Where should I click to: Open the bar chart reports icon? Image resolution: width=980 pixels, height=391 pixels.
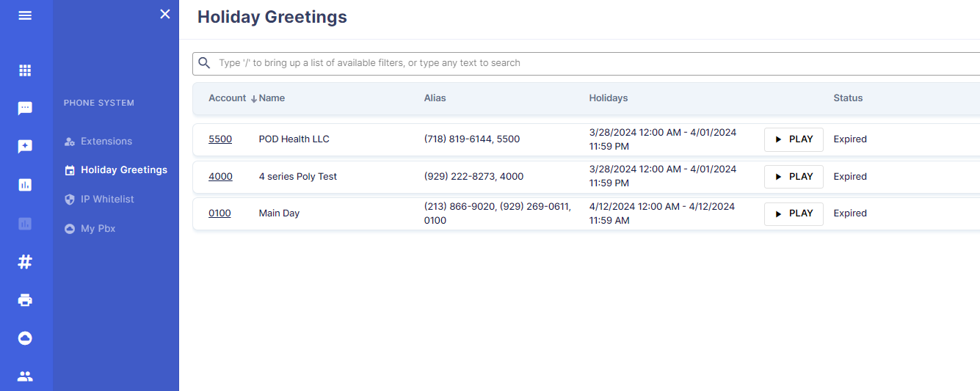tap(25, 185)
